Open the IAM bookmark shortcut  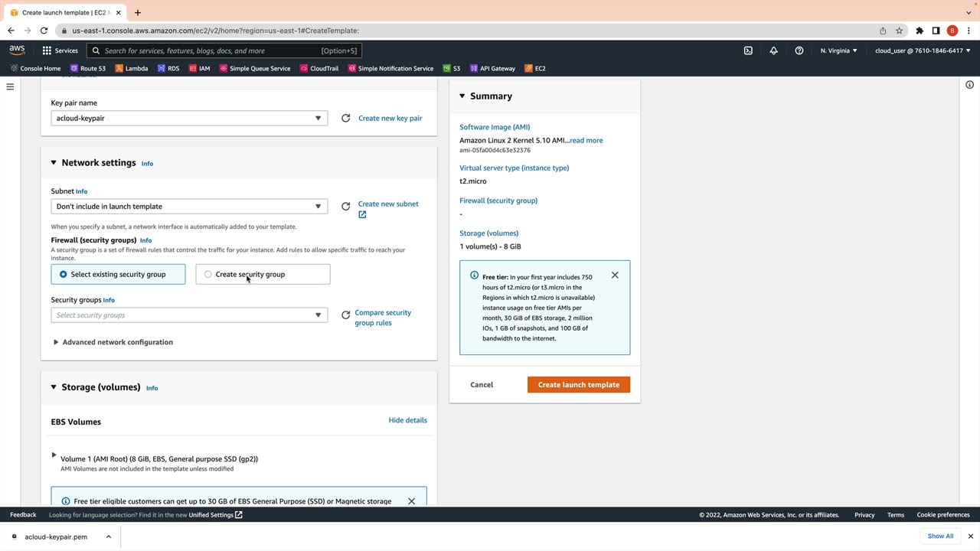click(x=199, y=68)
